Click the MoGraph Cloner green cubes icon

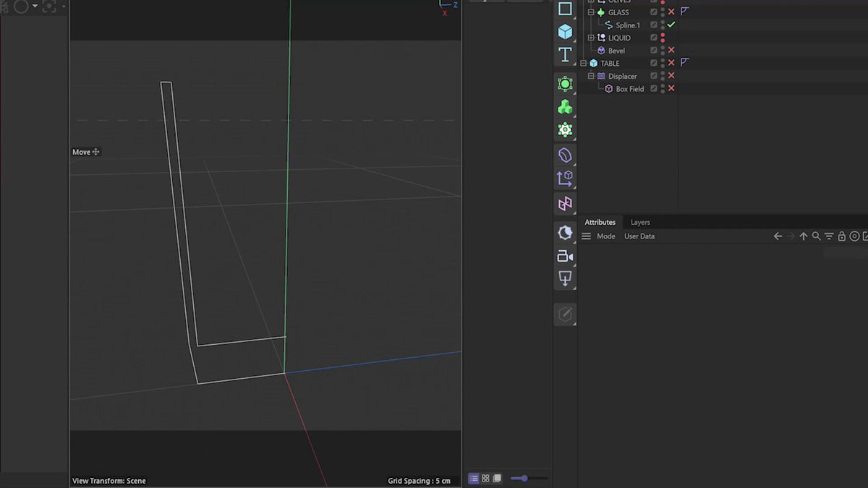565,107
